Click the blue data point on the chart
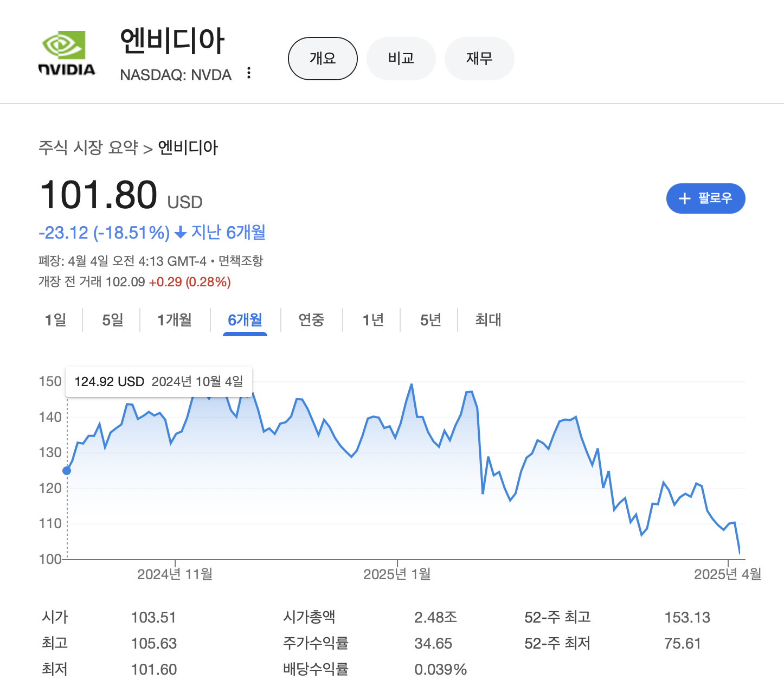 67,471
